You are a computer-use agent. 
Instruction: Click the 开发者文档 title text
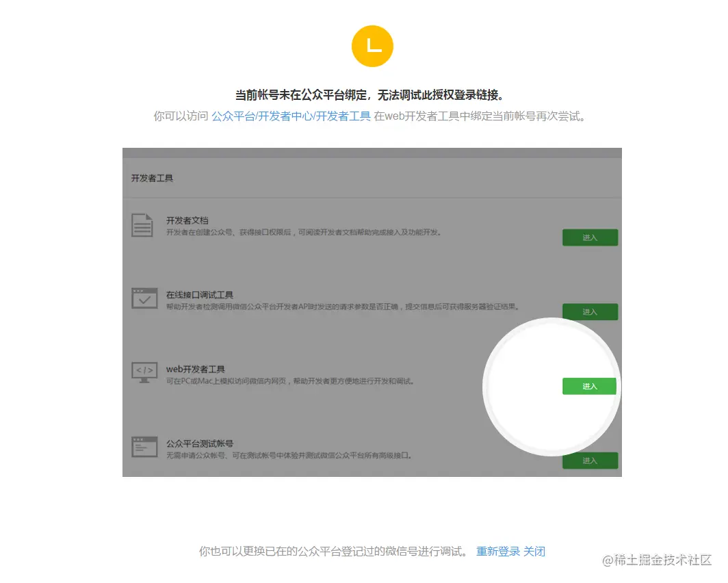[x=187, y=220]
